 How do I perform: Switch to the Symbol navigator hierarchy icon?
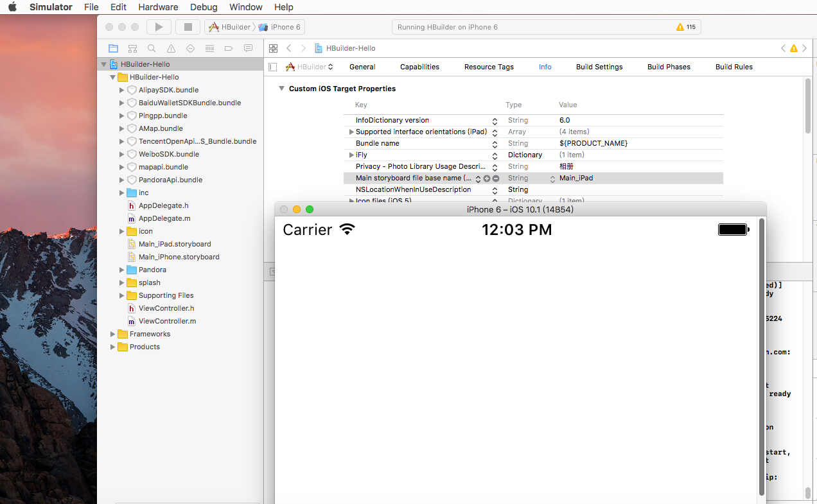(132, 48)
